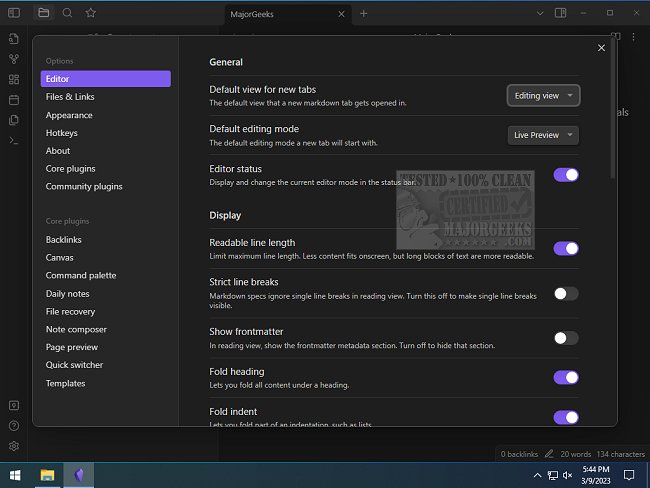Go to Community plugins settings

(x=84, y=186)
